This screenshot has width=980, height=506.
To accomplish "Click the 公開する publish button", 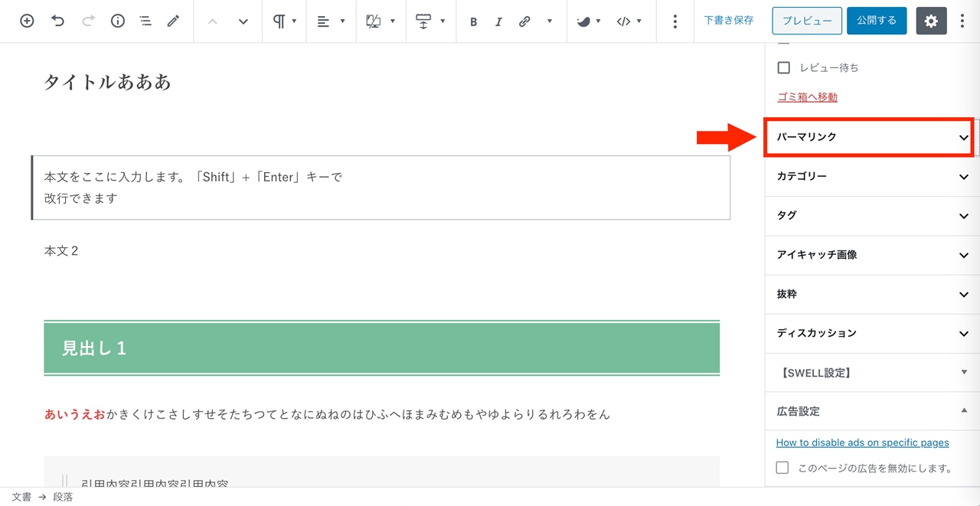I will coord(877,21).
